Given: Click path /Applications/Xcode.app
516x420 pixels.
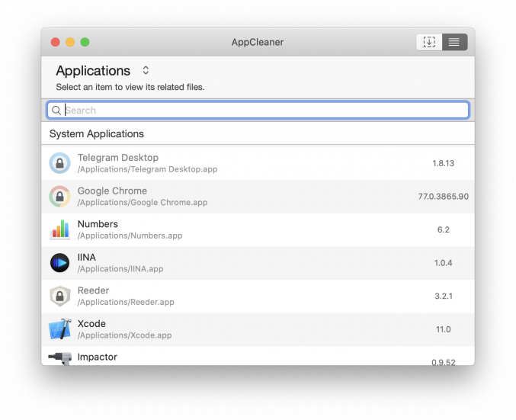Looking at the screenshot, I should click(125, 335).
